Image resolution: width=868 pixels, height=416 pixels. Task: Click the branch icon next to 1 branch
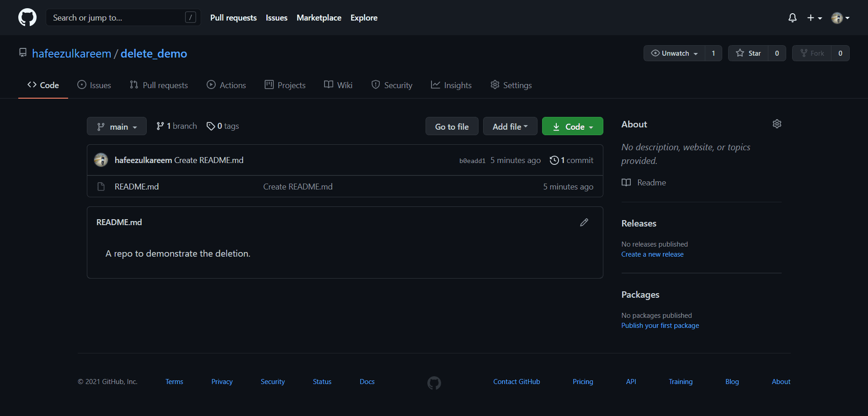160,126
